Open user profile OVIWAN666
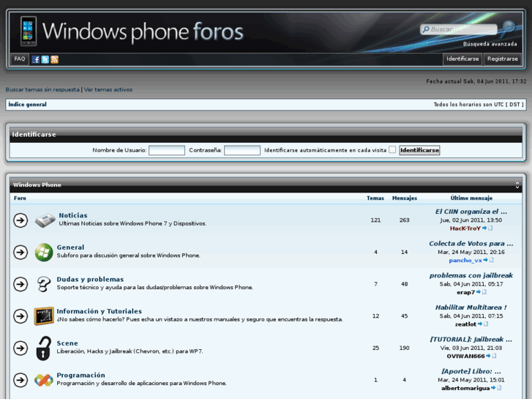 465,357
